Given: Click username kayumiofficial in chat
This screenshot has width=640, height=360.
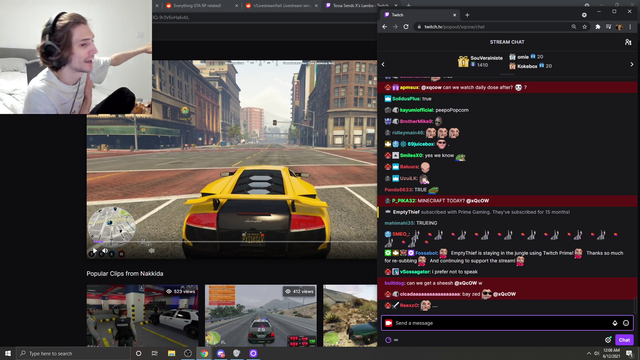Looking at the screenshot, I should pos(416,110).
